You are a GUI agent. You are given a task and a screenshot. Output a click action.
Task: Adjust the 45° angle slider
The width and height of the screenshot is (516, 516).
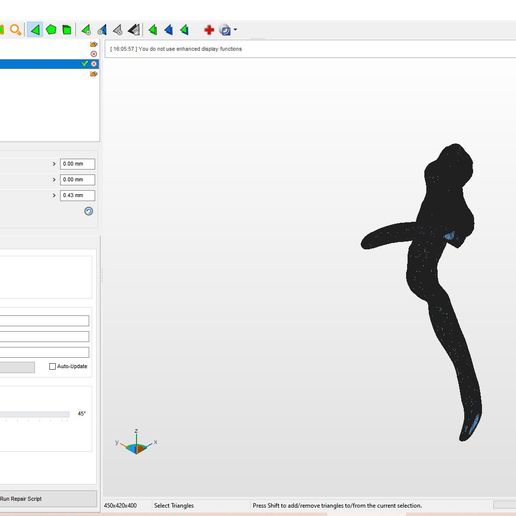pyautogui.click(x=35, y=414)
